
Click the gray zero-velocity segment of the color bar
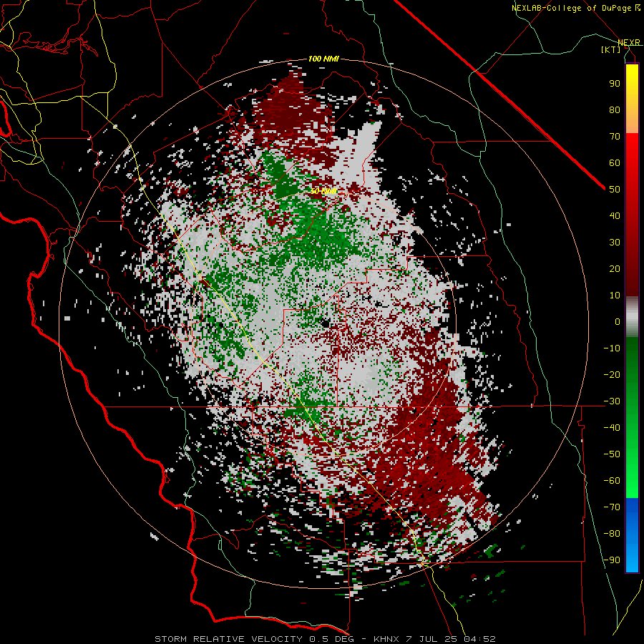[x=632, y=317]
